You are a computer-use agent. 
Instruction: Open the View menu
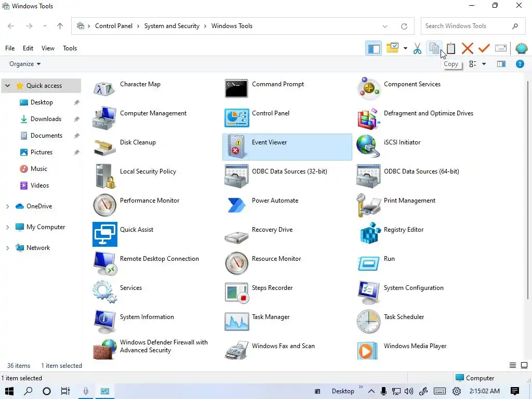[x=48, y=48]
